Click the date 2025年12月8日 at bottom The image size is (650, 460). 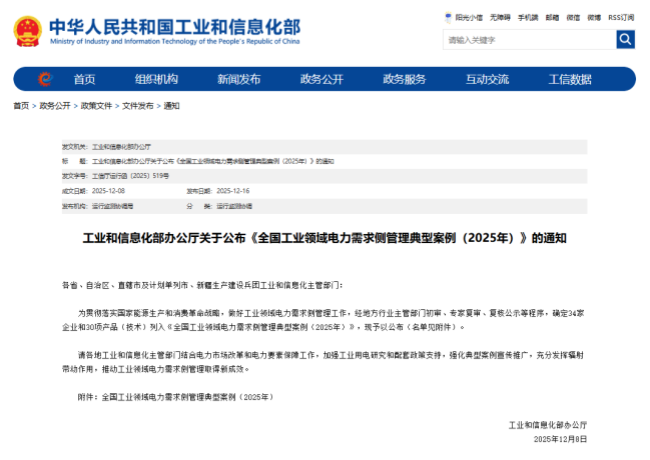pos(560,439)
